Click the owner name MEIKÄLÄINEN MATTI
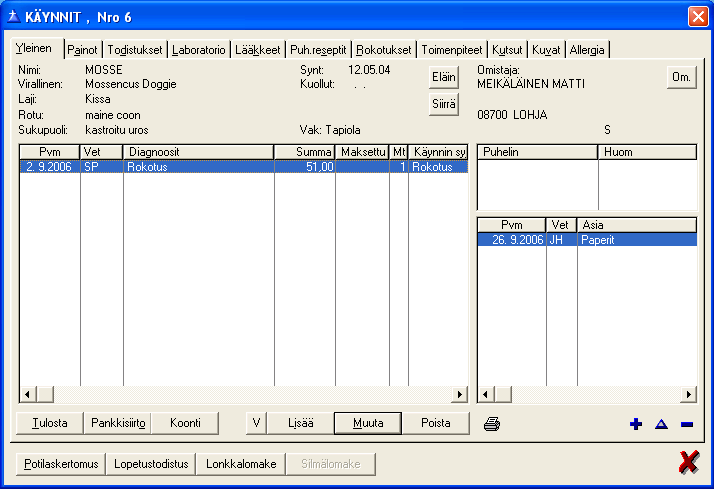This screenshot has width=714, height=489. (531, 84)
